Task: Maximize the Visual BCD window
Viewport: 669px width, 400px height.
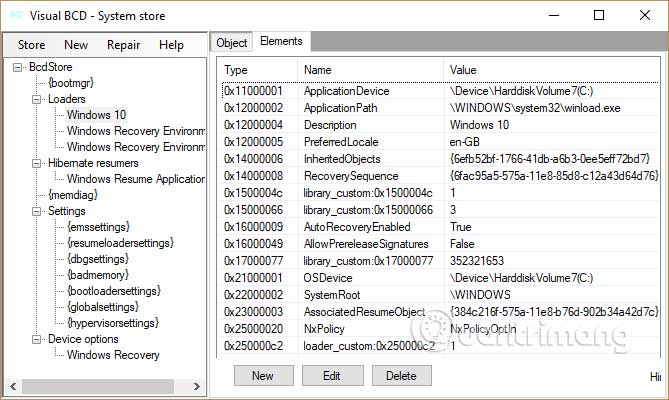Action: coord(598,15)
